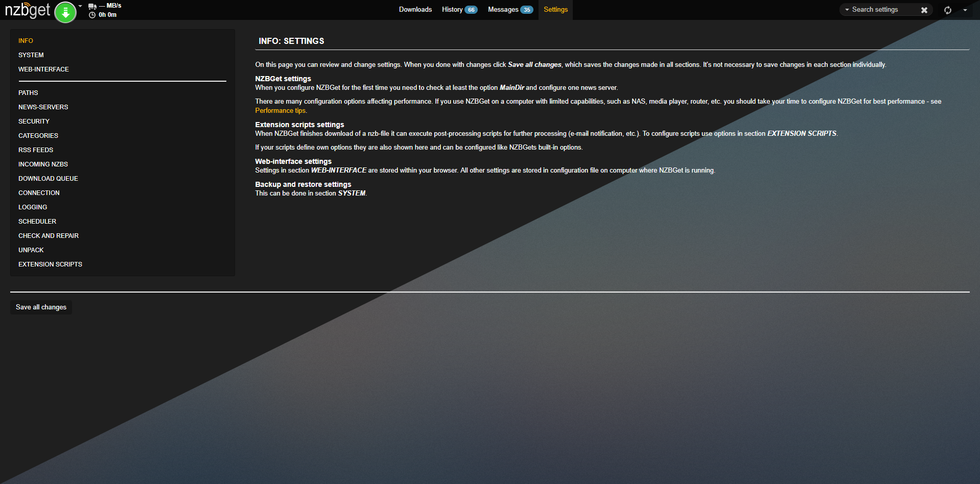This screenshot has height=484, width=980.
Task: Open the refresh interval dropdown arrow
Action: [965, 10]
